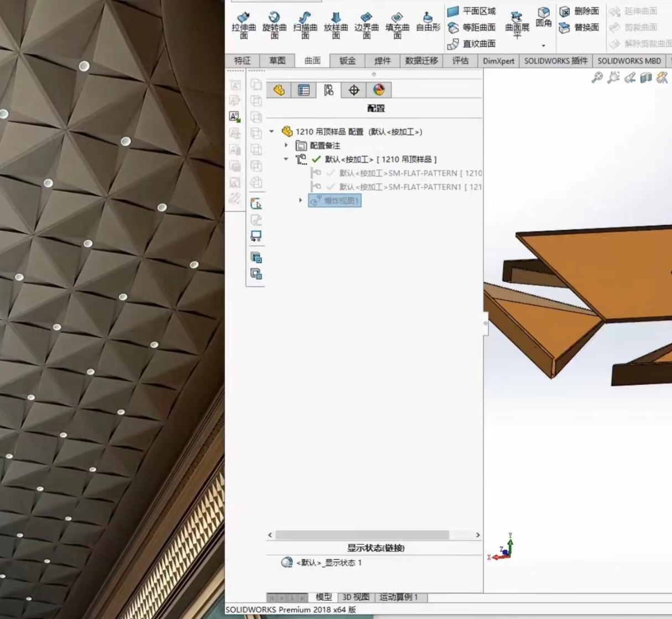This screenshot has width=672, height=619.
Task: Select the 配置备注 tree item
Action: click(318, 145)
